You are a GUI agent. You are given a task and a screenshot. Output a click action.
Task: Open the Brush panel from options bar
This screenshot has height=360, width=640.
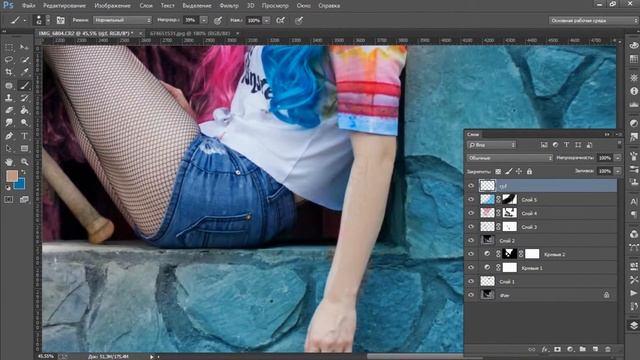click(x=60, y=20)
